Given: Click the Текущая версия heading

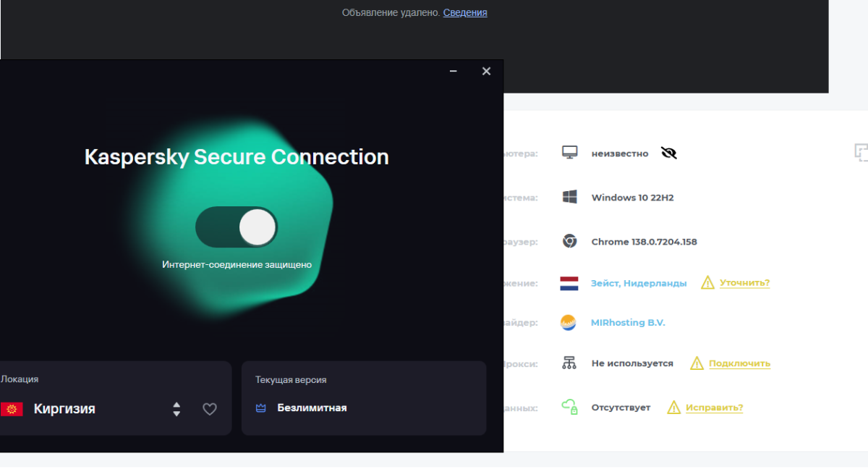Looking at the screenshot, I should (x=291, y=379).
